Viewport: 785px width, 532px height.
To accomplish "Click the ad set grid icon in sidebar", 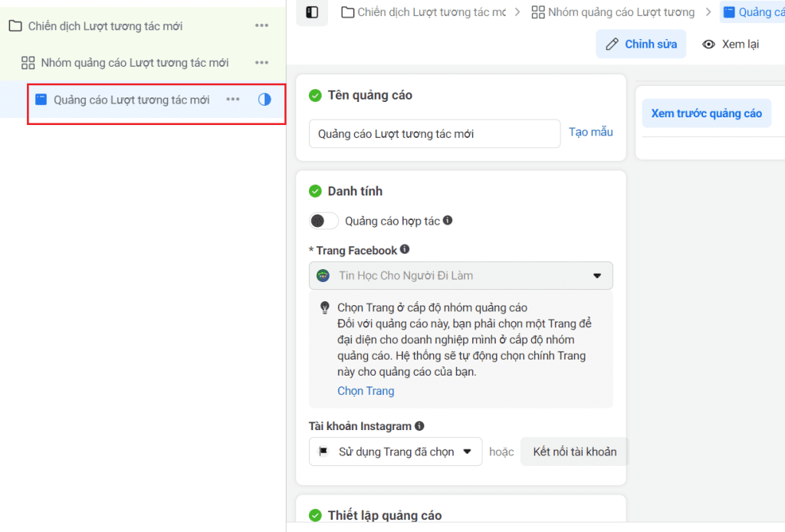I will pos(28,63).
